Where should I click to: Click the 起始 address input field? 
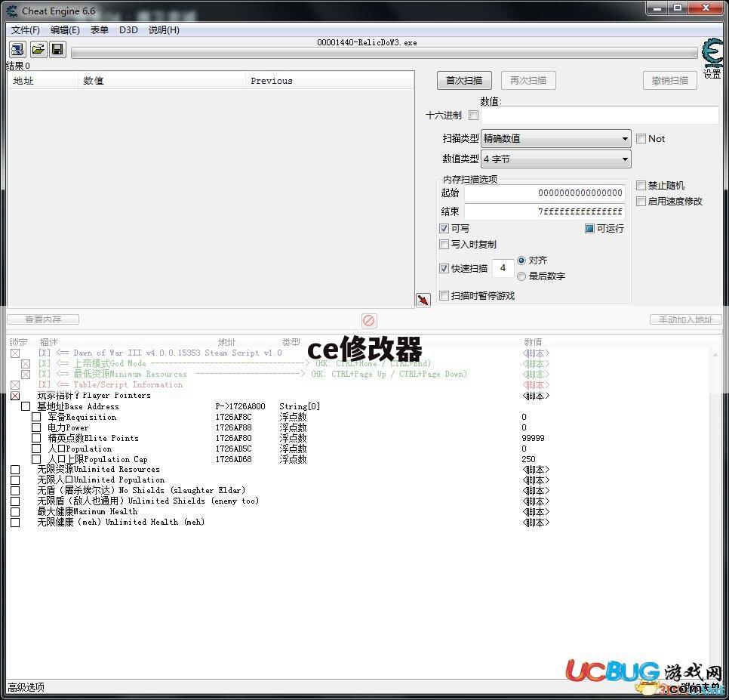point(544,193)
